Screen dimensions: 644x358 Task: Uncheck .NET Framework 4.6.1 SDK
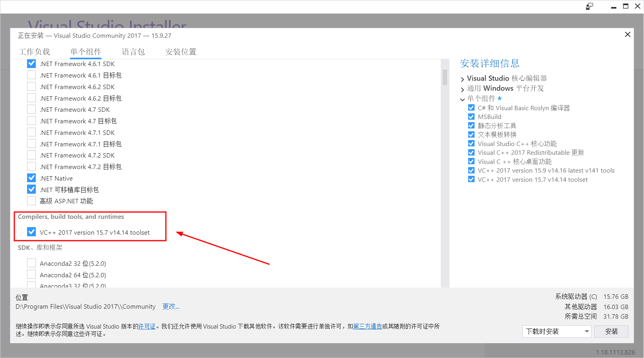click(31, 64)
